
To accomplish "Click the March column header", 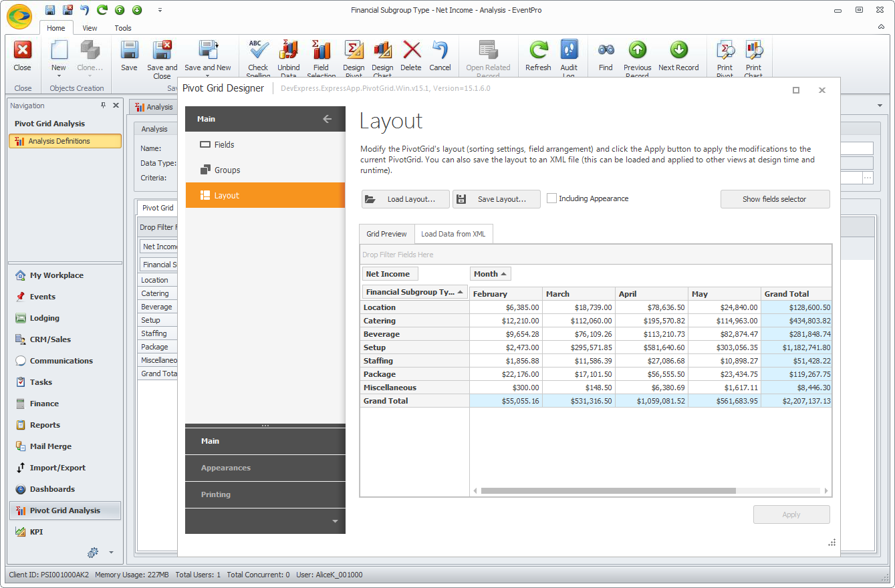I will coord(579,294).
